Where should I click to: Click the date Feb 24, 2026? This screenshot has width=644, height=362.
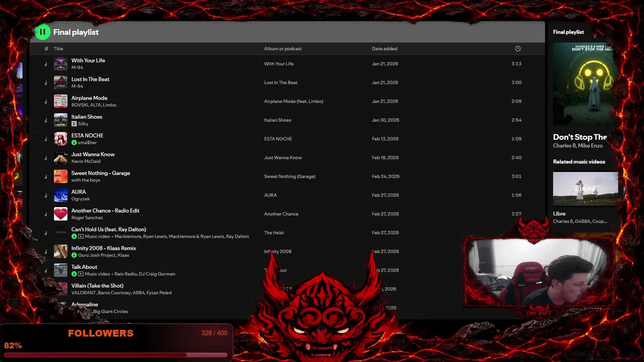pos(386,176)
